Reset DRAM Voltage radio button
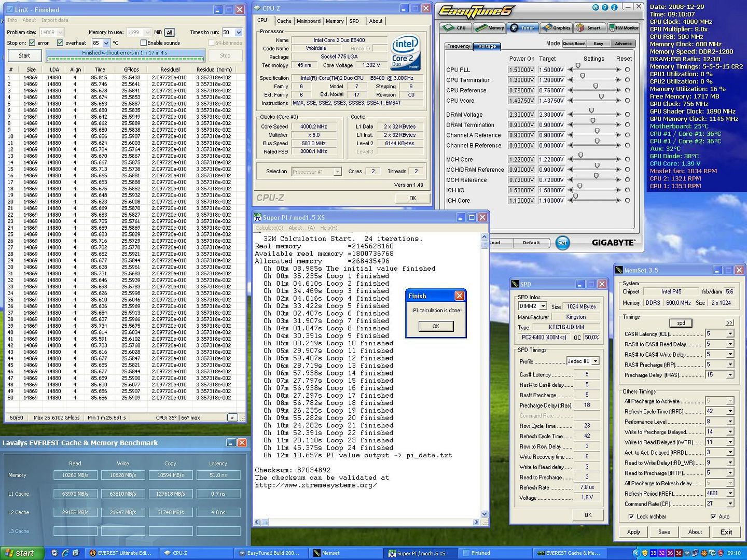The height and width of the screenshot is (560, 747). click(x=627, y=115)
